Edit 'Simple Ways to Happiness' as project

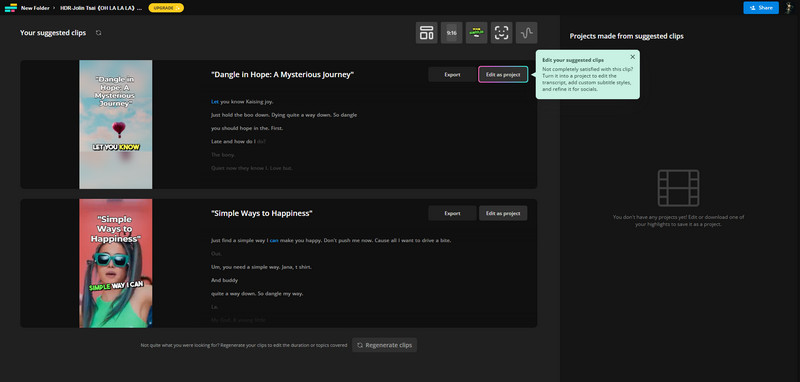coord(503,213)
